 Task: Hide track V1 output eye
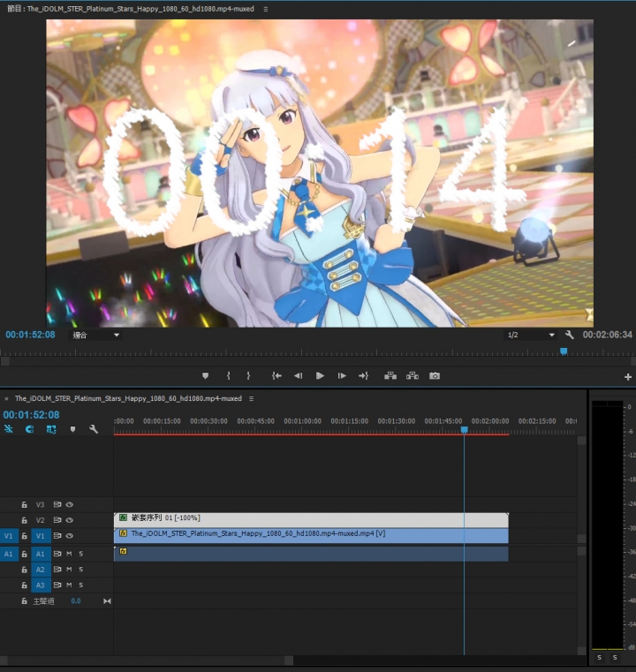click(70, 536)
